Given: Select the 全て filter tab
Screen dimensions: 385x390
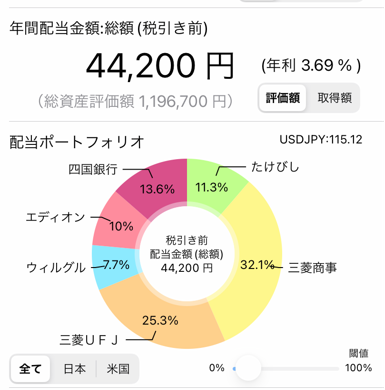Looking at the screenshot, I should coord(30,369).
